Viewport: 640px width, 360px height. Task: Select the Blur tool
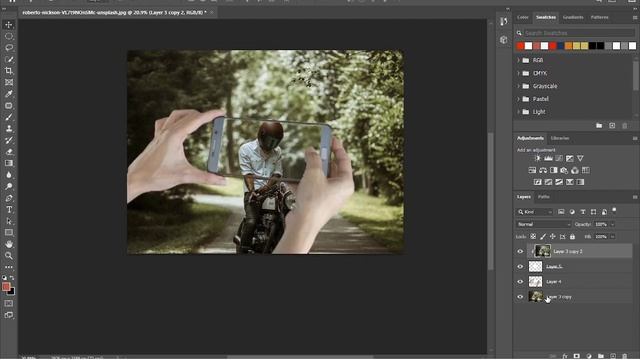pyautogui.click(x=9, y=175)
